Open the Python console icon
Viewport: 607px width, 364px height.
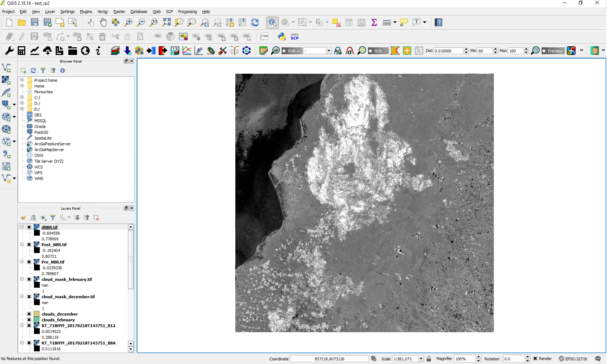(282, 37)
